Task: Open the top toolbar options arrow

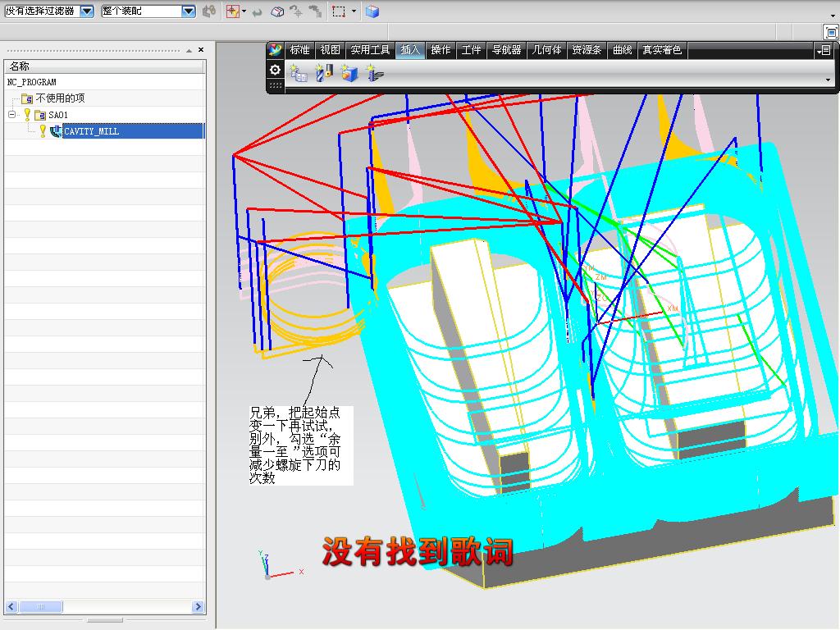Action: pos(833,16)
